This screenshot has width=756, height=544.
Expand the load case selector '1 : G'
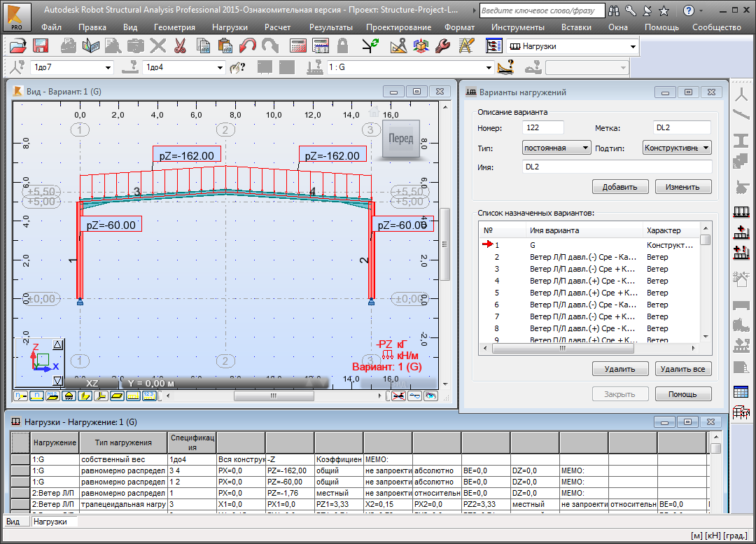(x=489, y=68)
